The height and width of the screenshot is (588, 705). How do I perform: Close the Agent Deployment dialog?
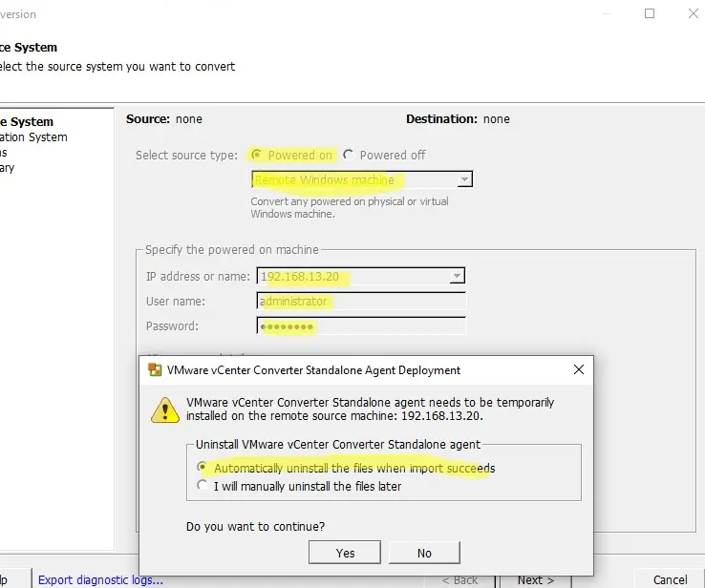coord(579,369)
